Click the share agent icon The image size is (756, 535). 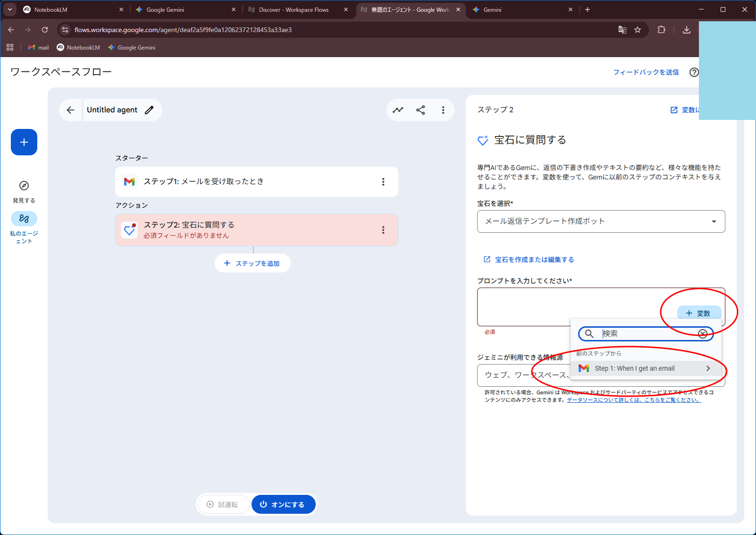coord(420,110)
